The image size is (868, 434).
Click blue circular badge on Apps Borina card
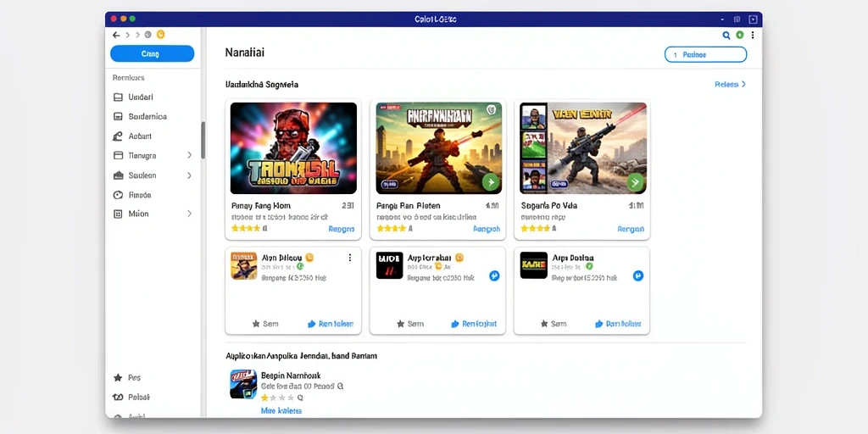(x=637, y=275)
